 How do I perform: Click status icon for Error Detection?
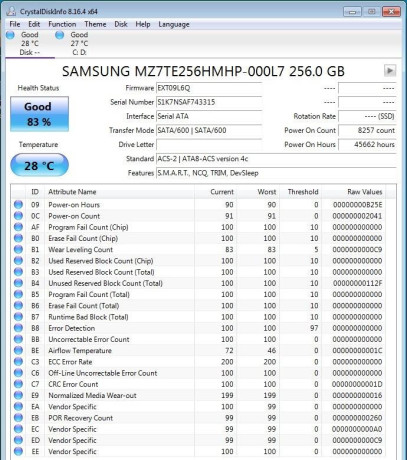(x=18, y=328)
